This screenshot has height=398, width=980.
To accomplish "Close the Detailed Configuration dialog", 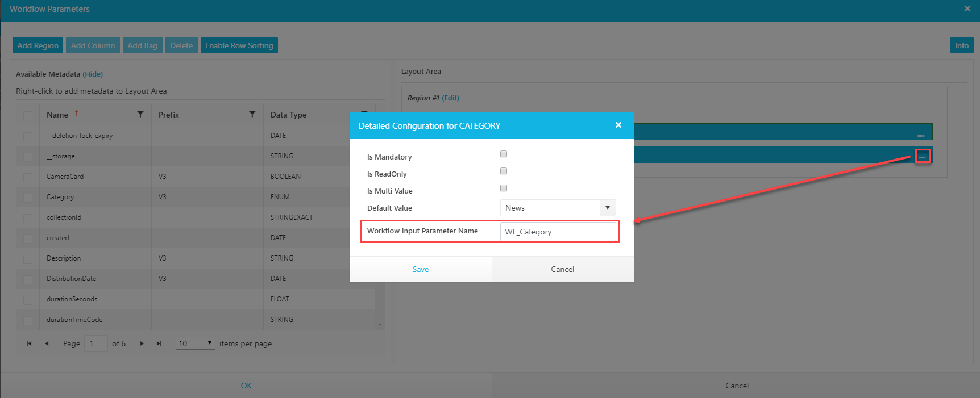I will pos(618,125).
